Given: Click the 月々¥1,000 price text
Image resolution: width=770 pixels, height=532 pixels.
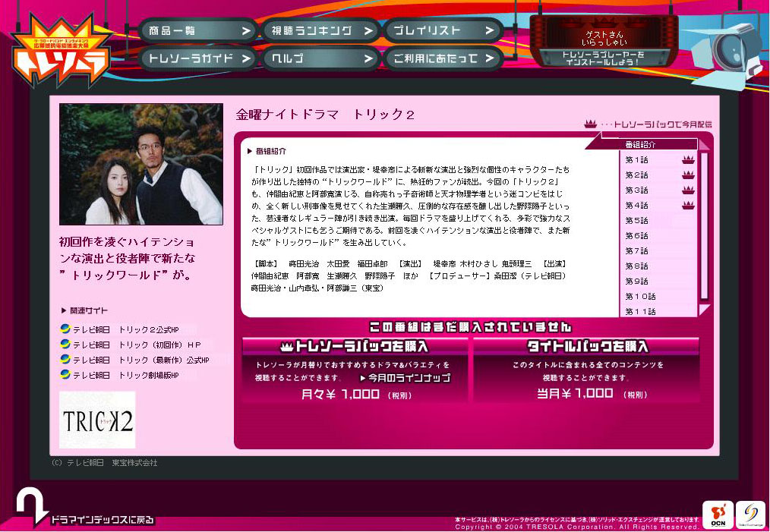Looking at the screenshot, I should point(356,394).
